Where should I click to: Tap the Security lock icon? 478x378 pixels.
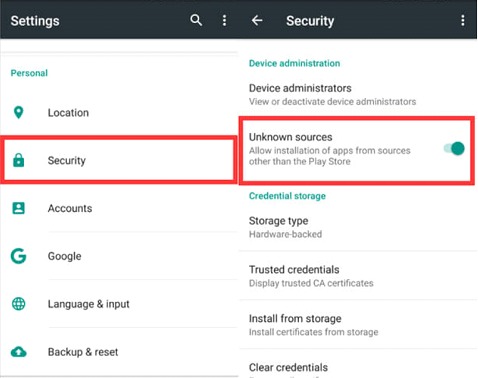pos(19,160)
